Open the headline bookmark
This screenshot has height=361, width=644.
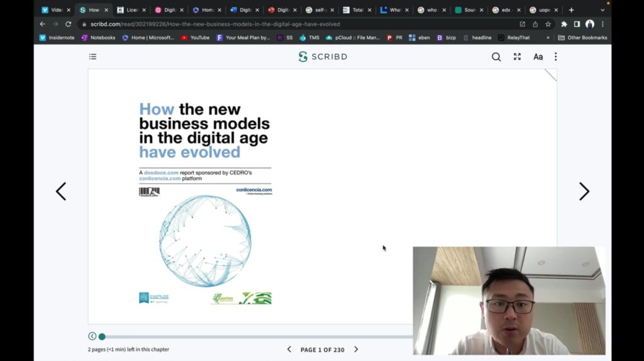click(477, 38)
